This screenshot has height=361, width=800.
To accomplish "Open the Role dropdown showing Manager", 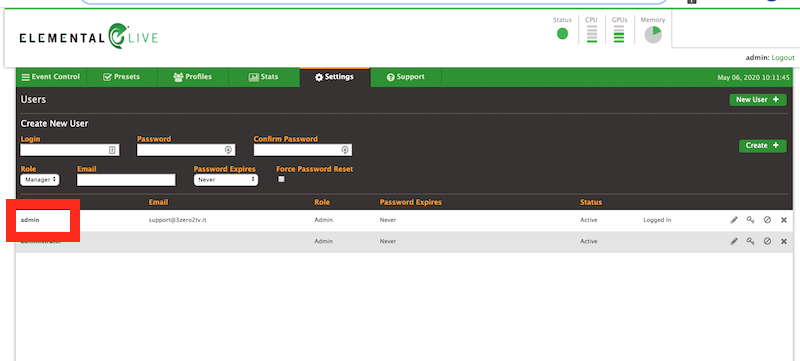I will pyautogui.click(x=40, y=179).
